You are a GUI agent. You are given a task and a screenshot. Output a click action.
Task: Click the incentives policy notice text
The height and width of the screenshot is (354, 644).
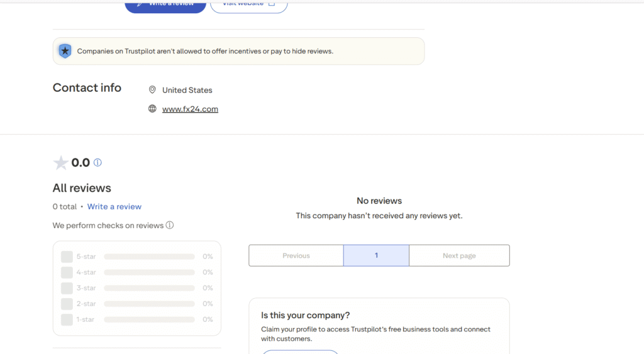(206, 52)
